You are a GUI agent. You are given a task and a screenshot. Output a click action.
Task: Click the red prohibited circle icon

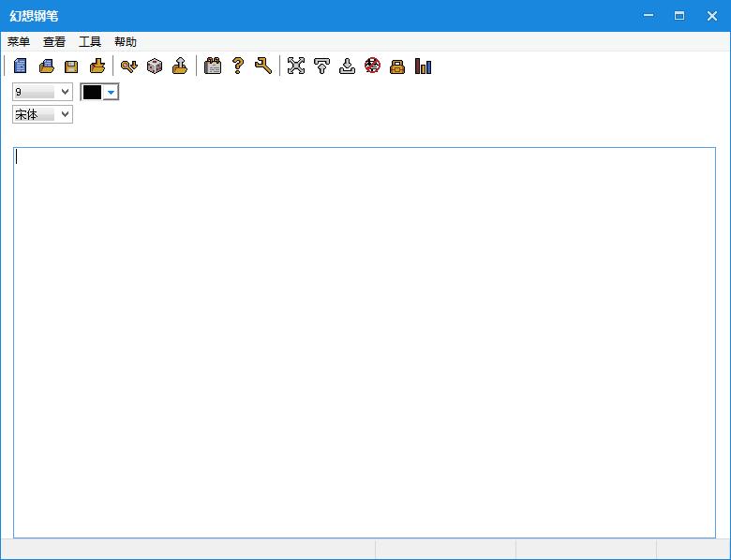(x=372, y=66)
